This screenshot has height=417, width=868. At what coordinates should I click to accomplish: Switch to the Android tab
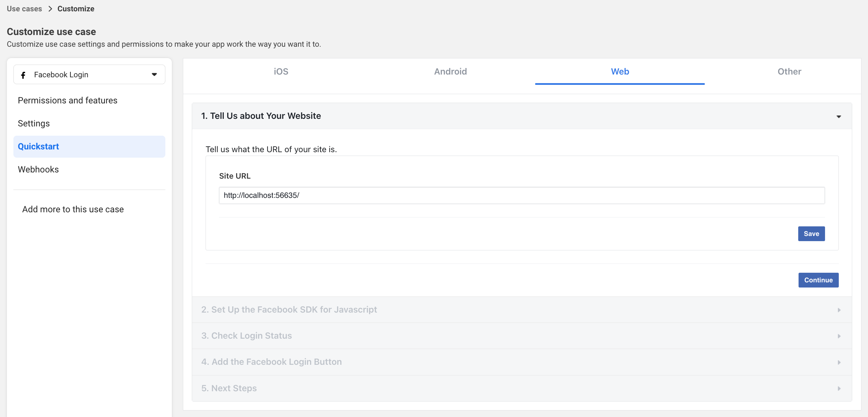coord(450,71)
